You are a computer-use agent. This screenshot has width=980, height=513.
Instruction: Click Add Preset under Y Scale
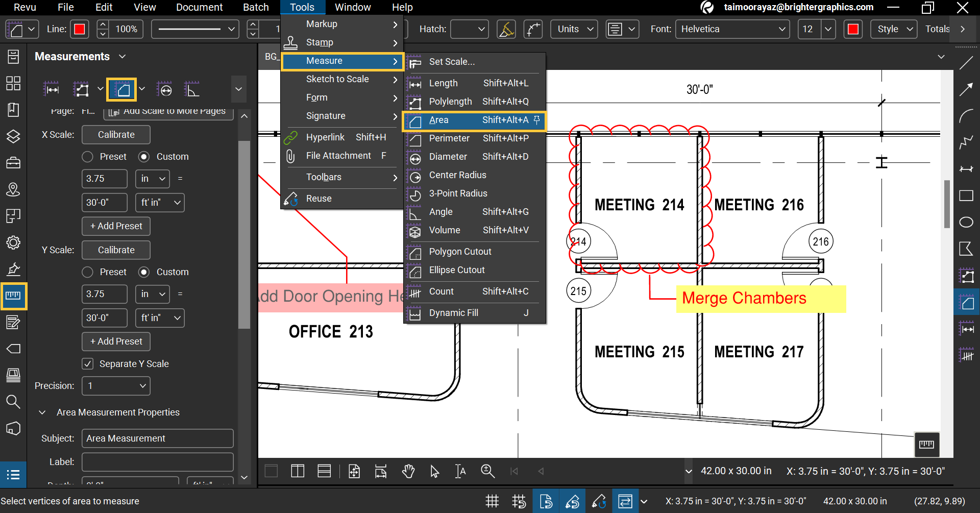(x=116, y=341)
